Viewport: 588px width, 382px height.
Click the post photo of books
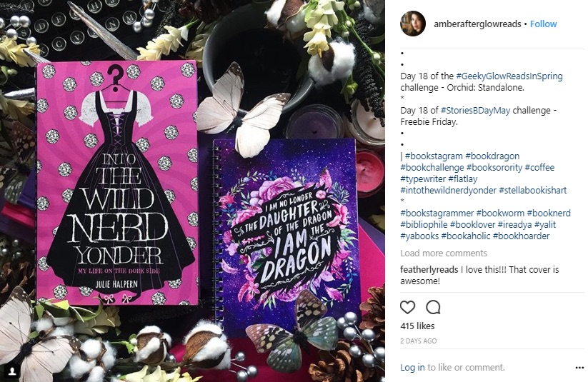(192, 191)
